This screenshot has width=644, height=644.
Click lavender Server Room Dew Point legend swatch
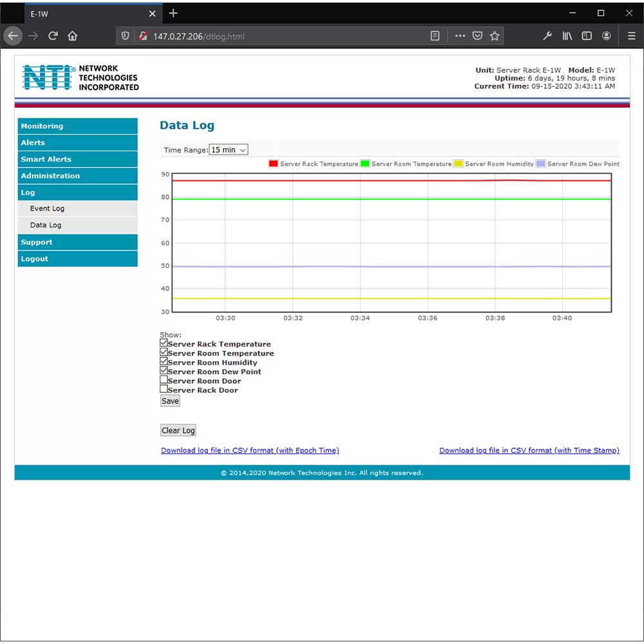point(541,164)
